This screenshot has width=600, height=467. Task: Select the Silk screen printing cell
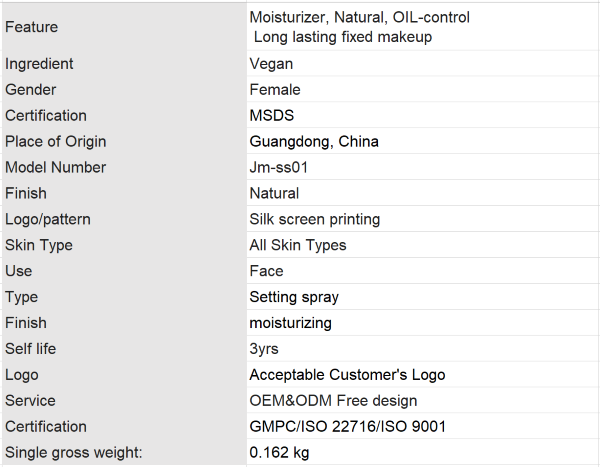click(x=423, y=219)
